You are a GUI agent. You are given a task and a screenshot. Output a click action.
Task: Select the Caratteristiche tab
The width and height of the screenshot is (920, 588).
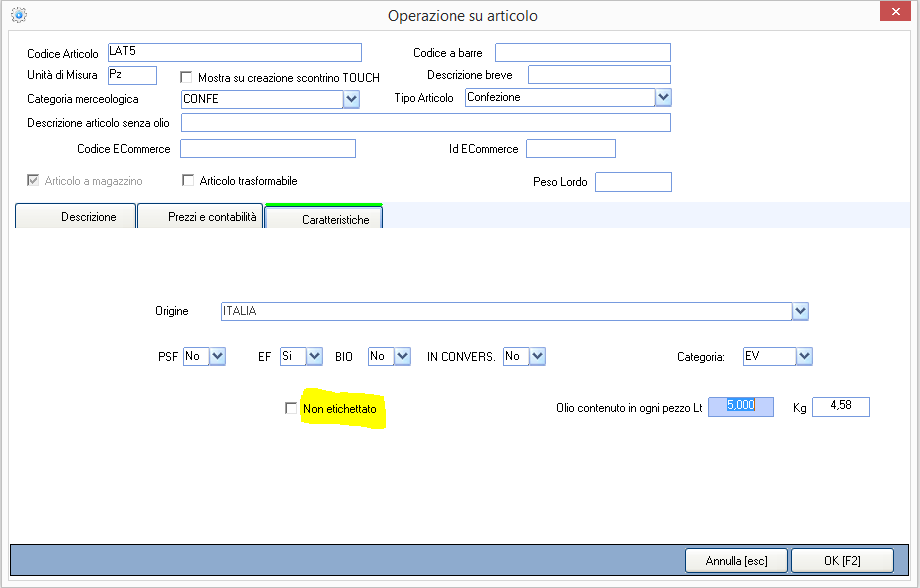324,217
